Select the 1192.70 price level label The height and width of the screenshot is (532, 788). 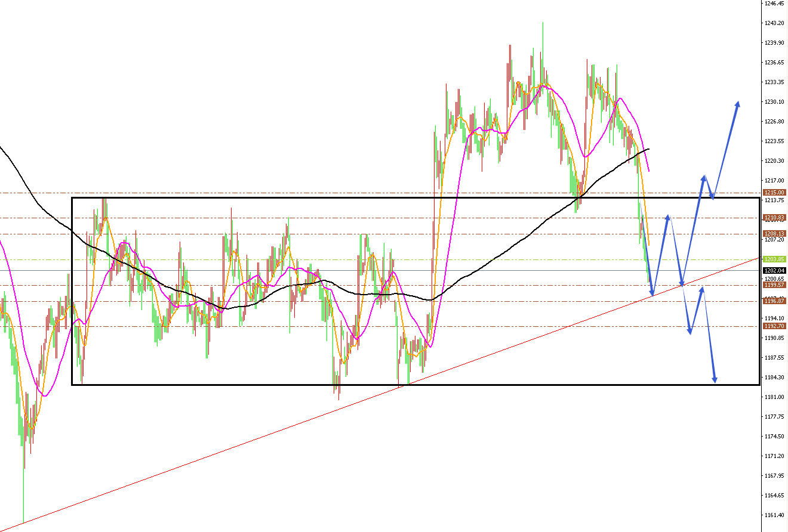pos(774,326)
